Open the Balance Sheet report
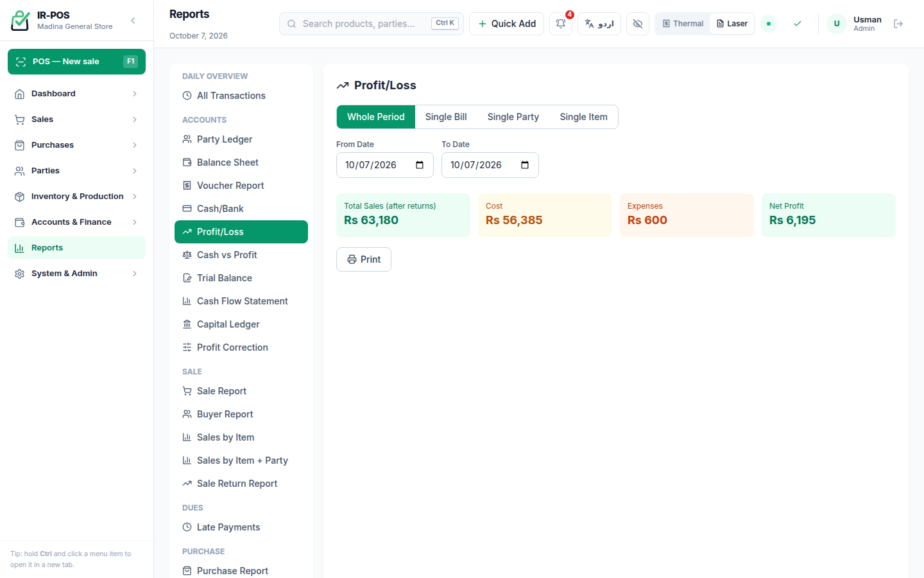The height and width of the screenshot is (578, 924). 241,162
